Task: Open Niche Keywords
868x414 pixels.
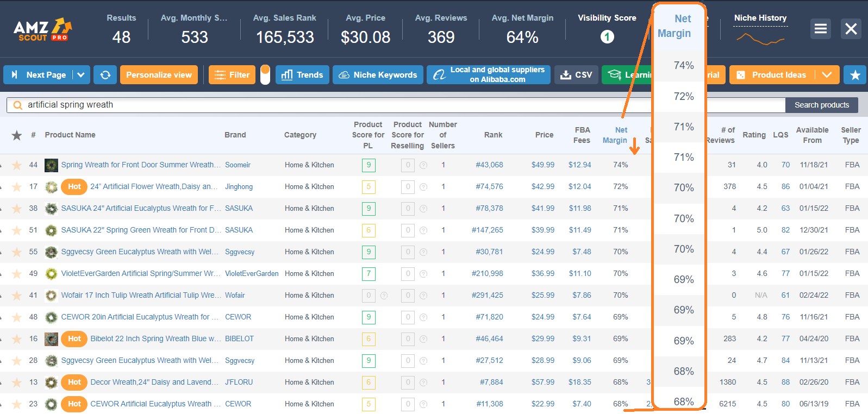Action: [378, 75]
